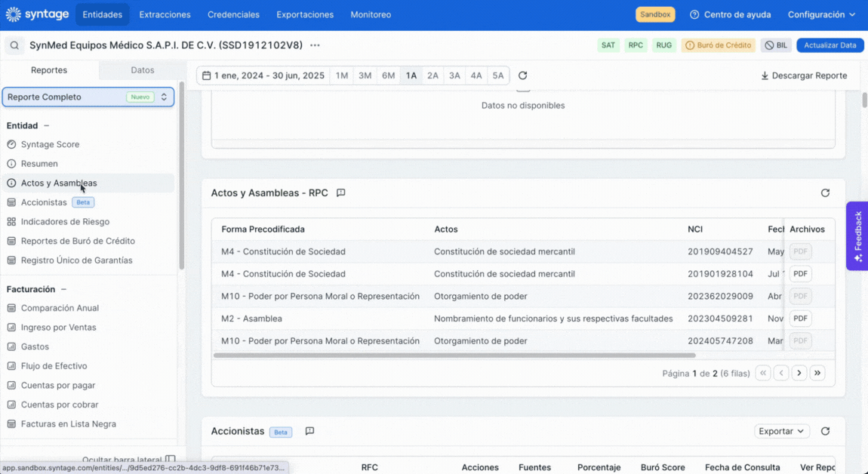The height and width of the screenshot is (474, 868).
Task: Click Centro de ayuda help link
Action: (730, 14)
